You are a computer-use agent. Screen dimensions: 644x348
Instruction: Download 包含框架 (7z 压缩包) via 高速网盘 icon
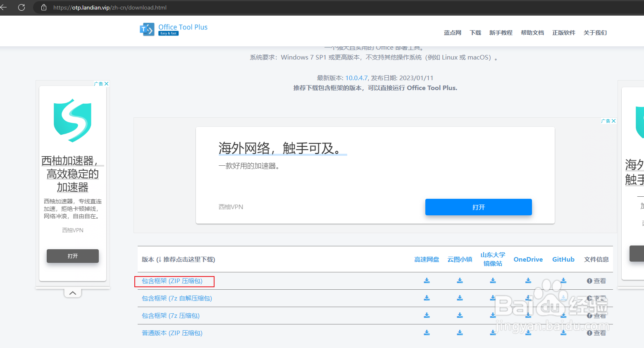pyautogui.click(x=427, y=315)
